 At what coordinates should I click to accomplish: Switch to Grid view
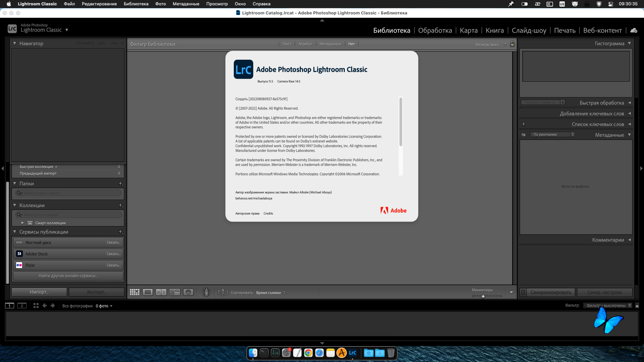135,292
